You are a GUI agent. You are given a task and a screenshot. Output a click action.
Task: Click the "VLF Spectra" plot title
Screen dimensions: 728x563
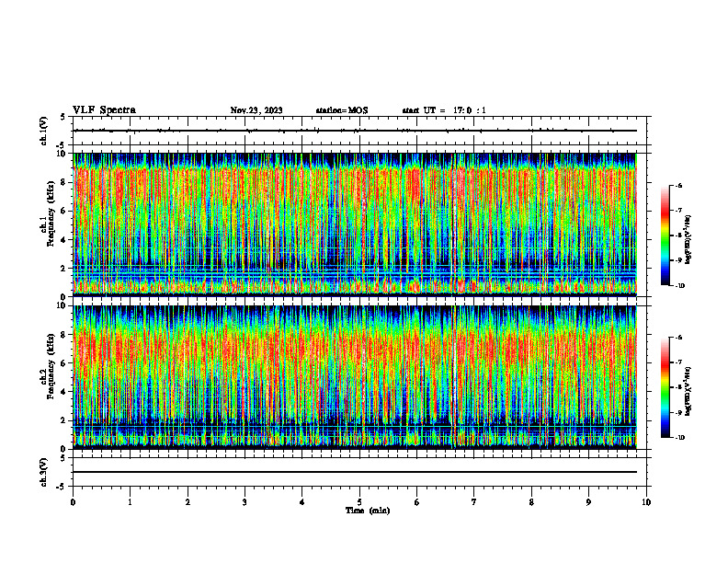(104, 110)
